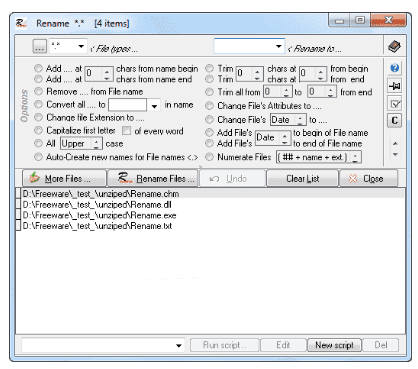The width and height of the screenshot is (418, 369).
Task: Open the script selection dropdown at bottom
Action: pos(179,346)
